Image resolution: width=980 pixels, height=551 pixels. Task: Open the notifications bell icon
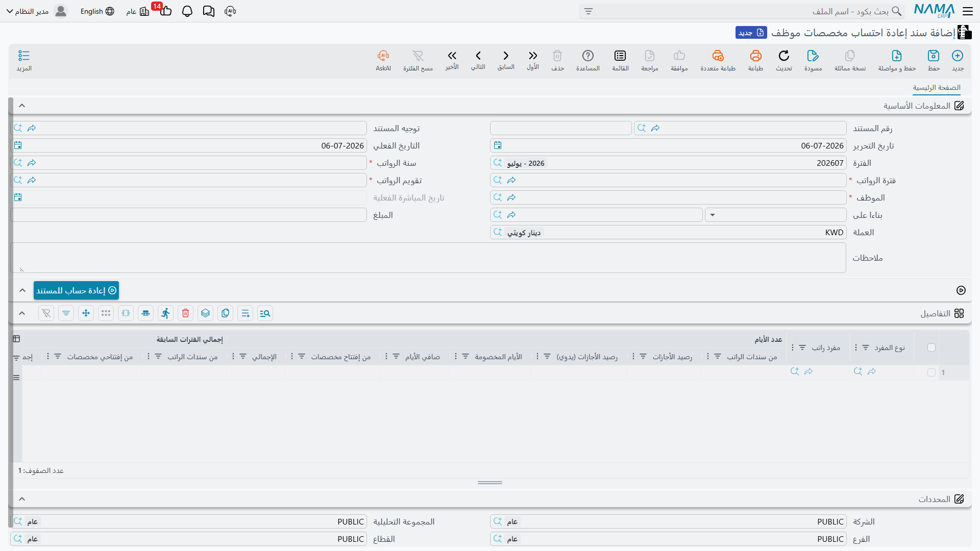pos(187,11)
